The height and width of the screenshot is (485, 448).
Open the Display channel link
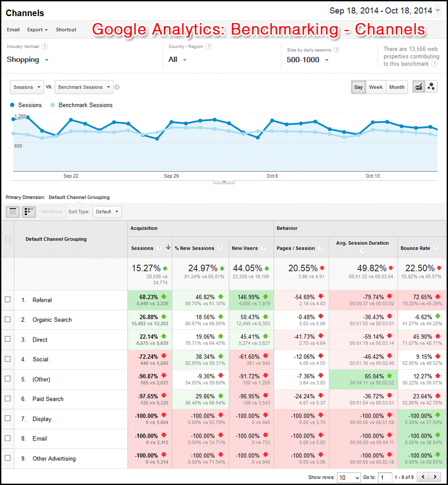point(42,419)
